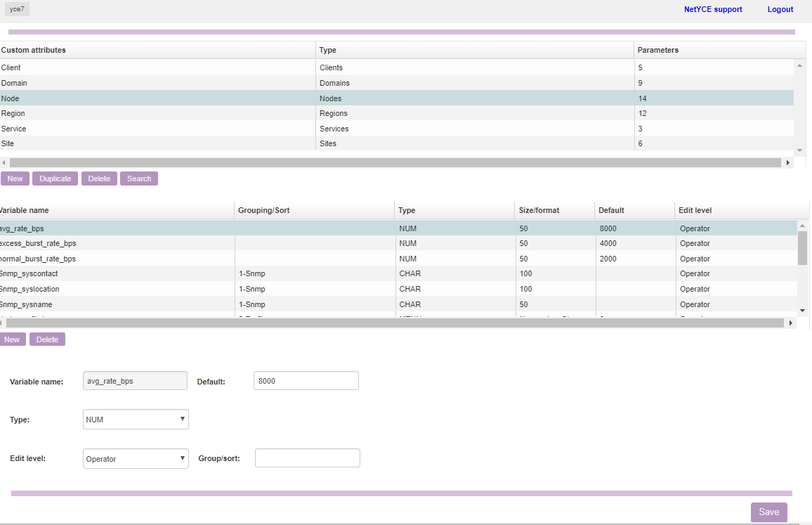Click the Logout link
This screenshot has width=812, height=525.
780,10
